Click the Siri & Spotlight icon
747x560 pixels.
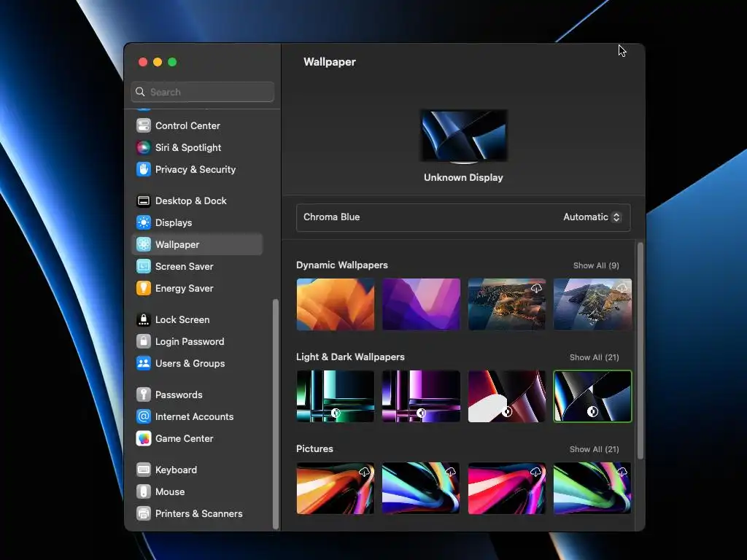coord(144,147)
